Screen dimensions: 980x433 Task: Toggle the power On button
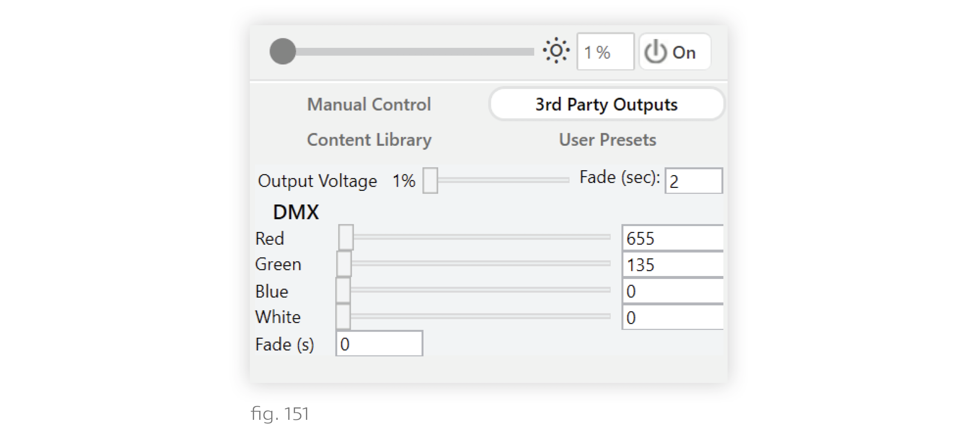(x=674, y=52)
